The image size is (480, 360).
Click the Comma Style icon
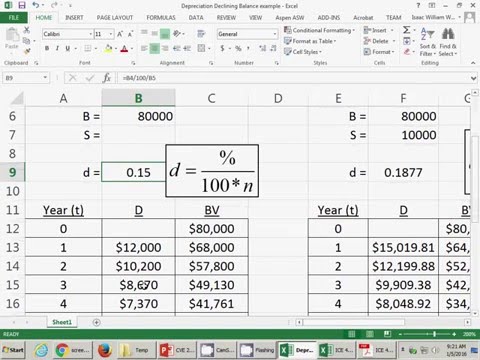tap(248, 49)
